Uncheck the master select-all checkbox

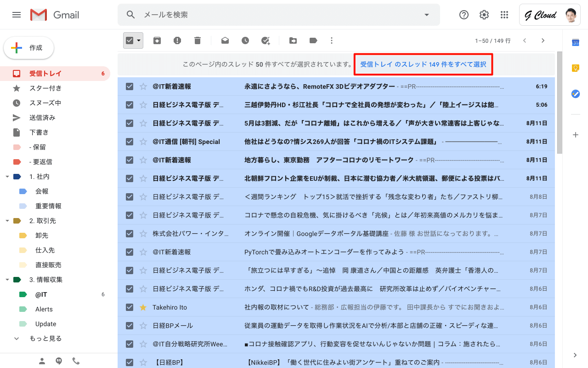click(130, 40)
